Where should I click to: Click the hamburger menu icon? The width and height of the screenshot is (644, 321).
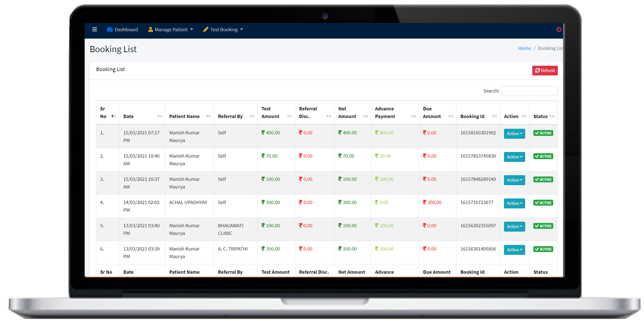click(x=95, y=30)
